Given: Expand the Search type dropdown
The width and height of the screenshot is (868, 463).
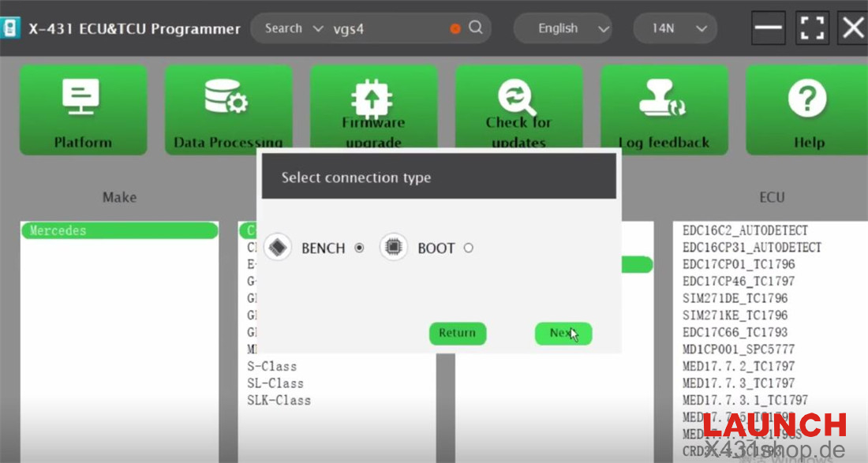Looking at the screenshot, I should coord(294,28).
